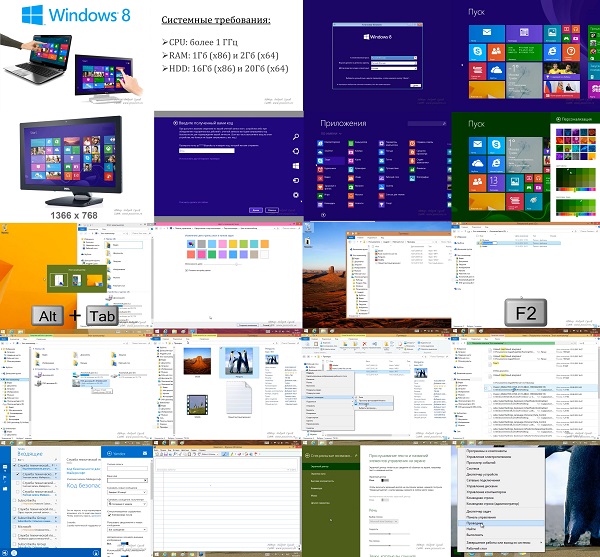This screenshot has height=557, width=600.
Task: Select the desert picture thumbnail in Explorer
Action: point(197,361)
